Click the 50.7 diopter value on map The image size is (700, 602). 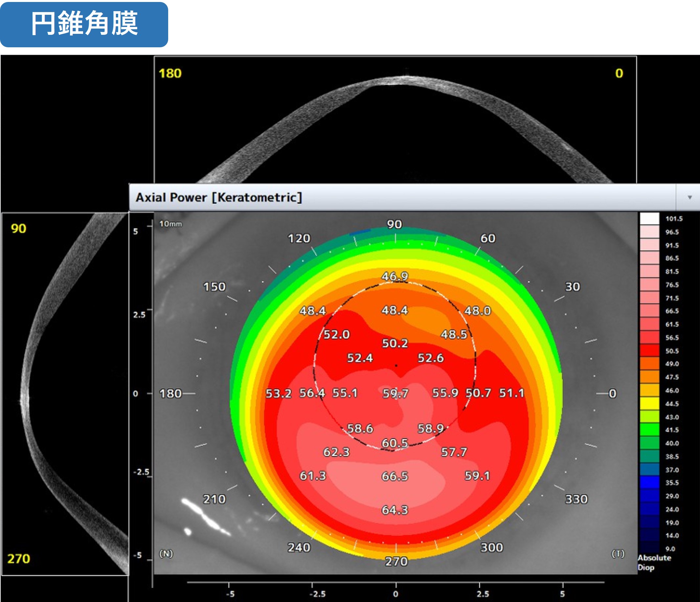[478, 393]
